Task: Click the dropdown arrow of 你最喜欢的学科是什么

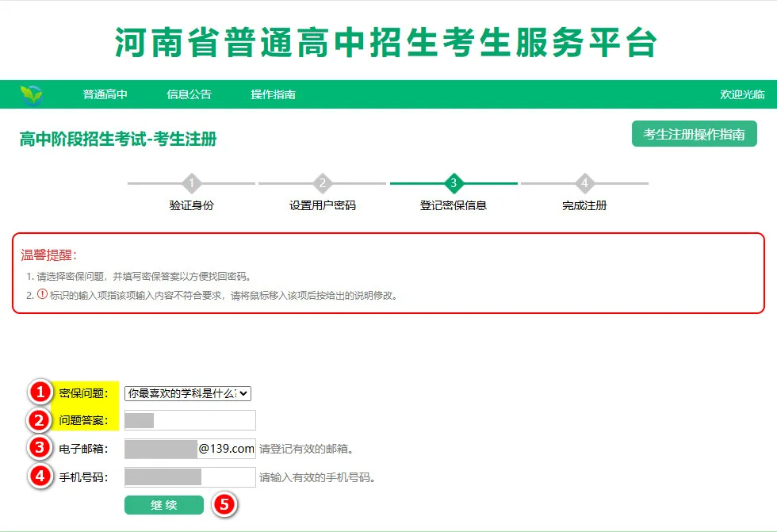Action: pyautogui.click(x=244, y=392)
